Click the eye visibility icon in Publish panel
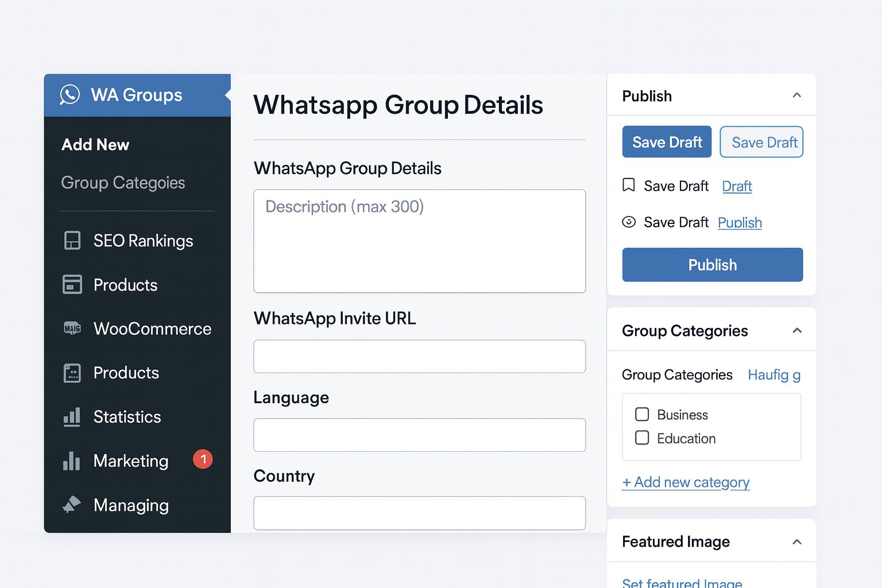Image resolution: width=882 pixels, height=588 pixels. point(629,222)
